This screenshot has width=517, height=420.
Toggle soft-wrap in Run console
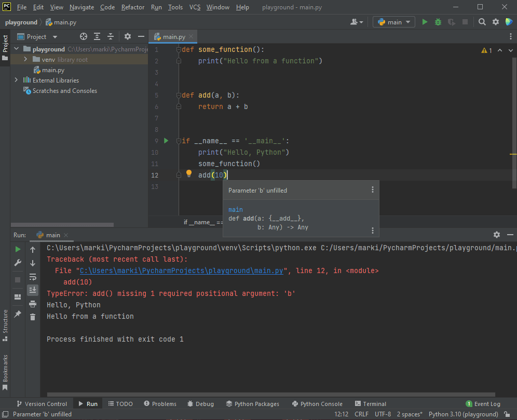[x=33, y=277]
